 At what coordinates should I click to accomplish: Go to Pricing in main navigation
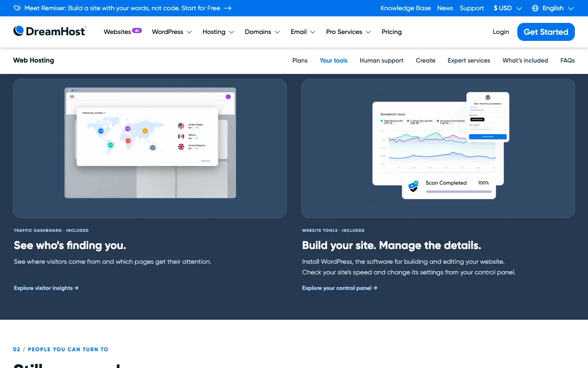point(392,32)
